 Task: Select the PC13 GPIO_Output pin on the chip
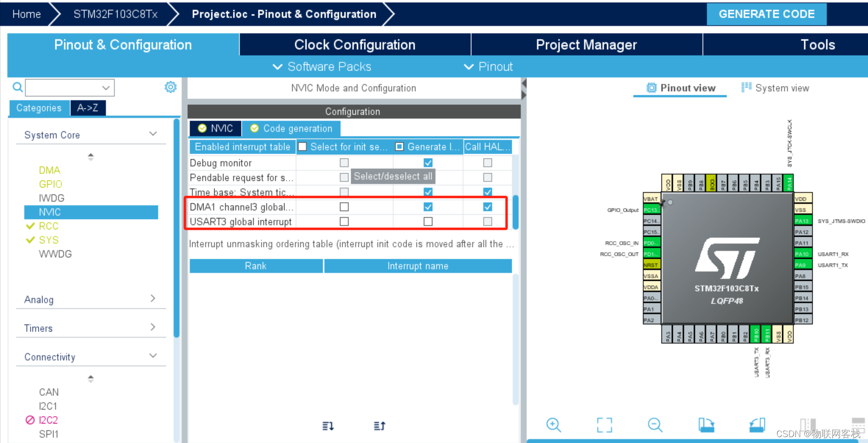[x=651, y=210]
